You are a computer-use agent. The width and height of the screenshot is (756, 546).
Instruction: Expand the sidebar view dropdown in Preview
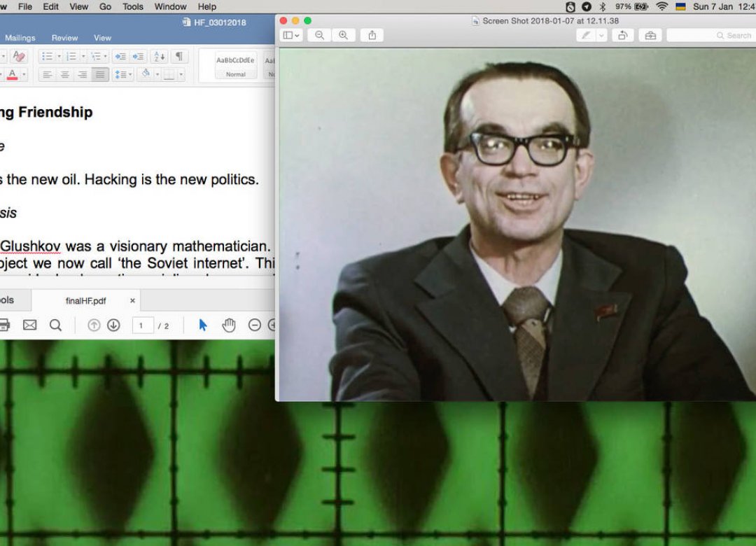click(291, 35)
